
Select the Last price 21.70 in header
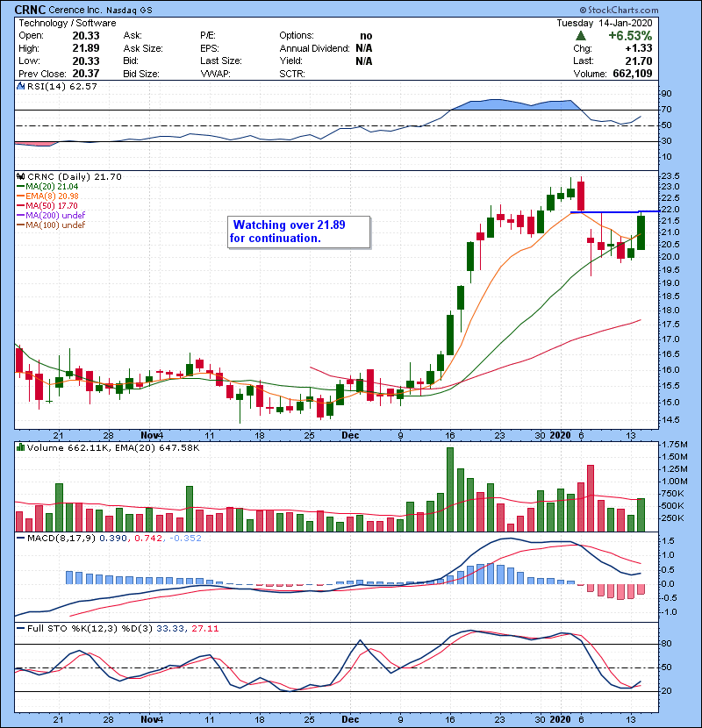638,61
